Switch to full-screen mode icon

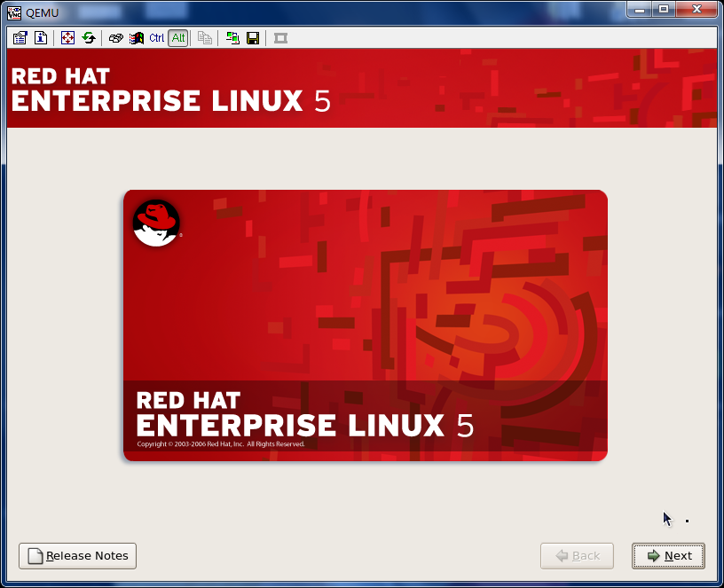tap(67, 38)
